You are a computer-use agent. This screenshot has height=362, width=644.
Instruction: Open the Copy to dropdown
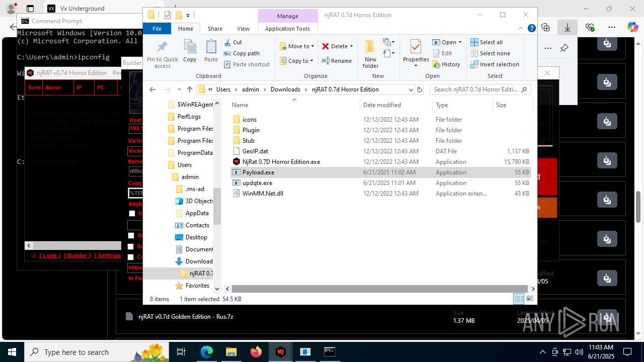pyautogui.click(x=297, y=61)
